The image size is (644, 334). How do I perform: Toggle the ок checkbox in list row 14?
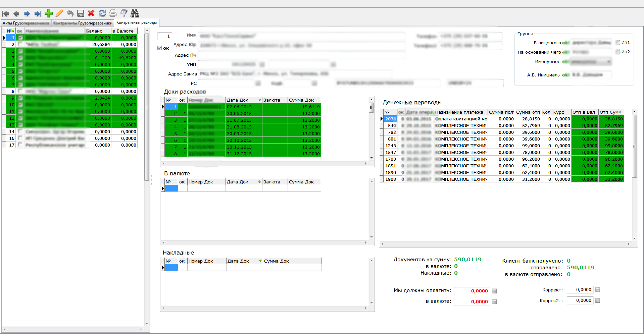pyautogui.click(x=20, y=131)
